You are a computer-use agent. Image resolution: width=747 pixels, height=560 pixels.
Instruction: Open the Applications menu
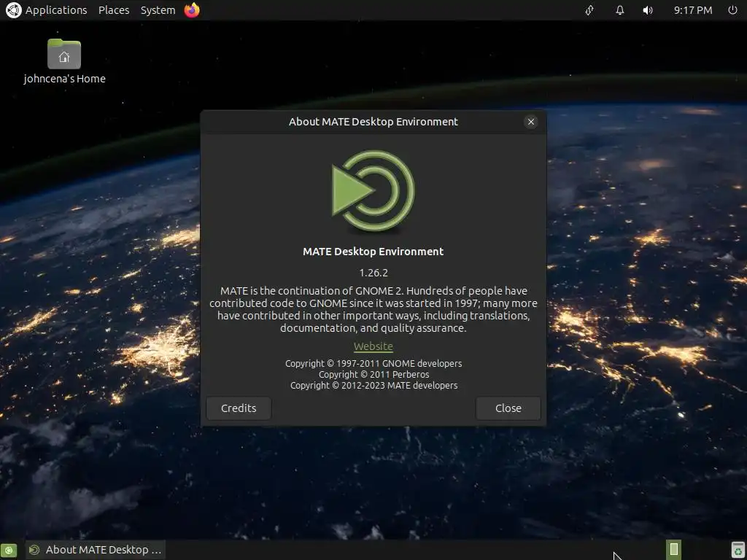pos(56,10)
